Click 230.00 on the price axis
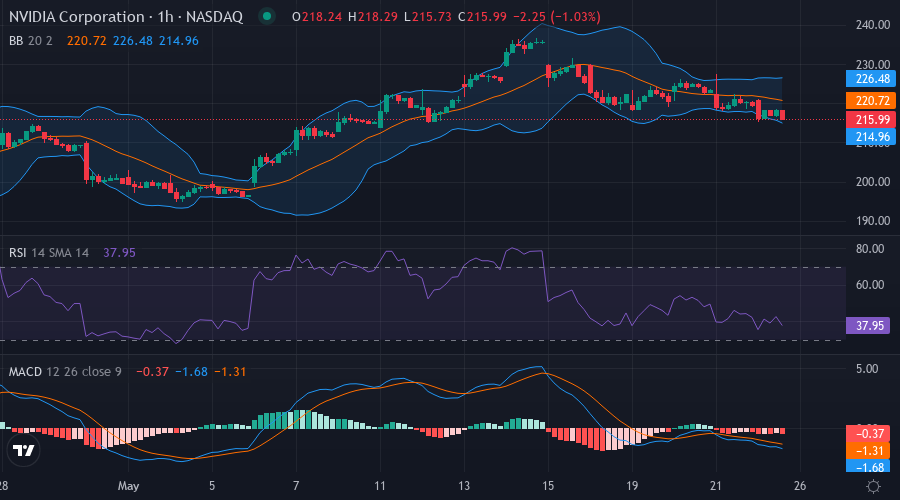900x500 pixels. [x=872, y=64]
